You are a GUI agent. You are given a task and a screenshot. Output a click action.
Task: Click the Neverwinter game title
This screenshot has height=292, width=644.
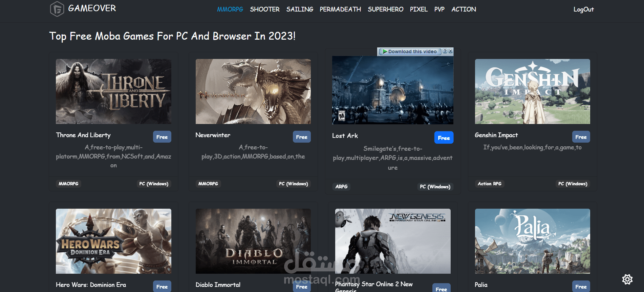pyautogui.click(x=213, y=135)
